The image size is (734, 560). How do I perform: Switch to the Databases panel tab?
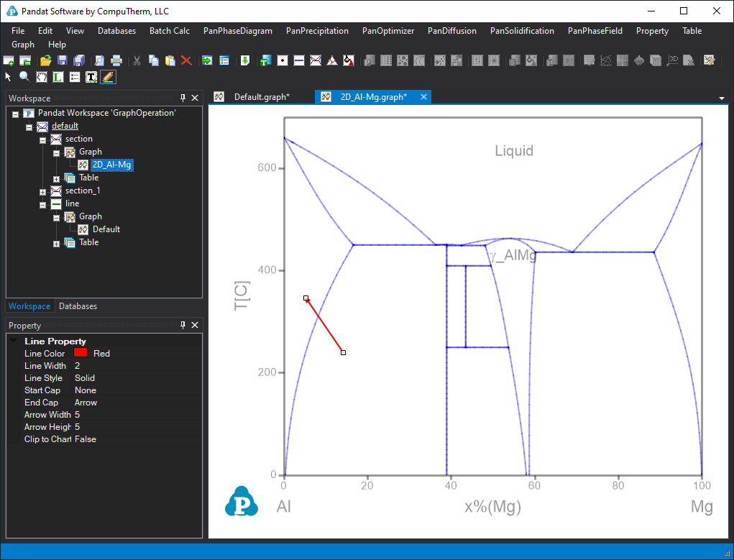pos(78,306)
